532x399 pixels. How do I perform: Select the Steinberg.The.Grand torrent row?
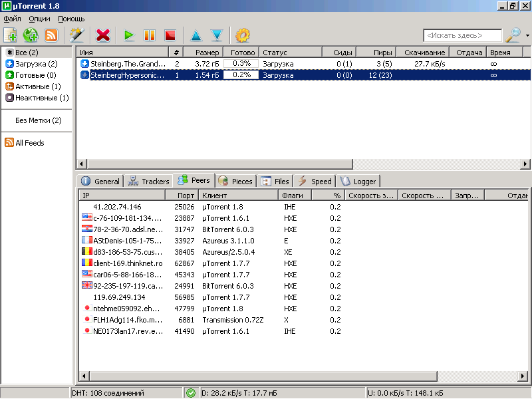coord(303,64)
